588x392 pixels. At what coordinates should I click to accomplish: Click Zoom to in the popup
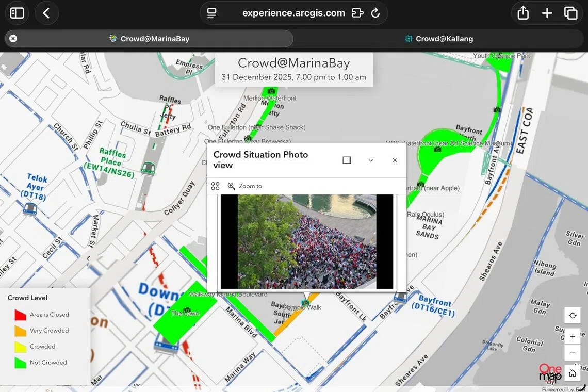tap(245, 186)
